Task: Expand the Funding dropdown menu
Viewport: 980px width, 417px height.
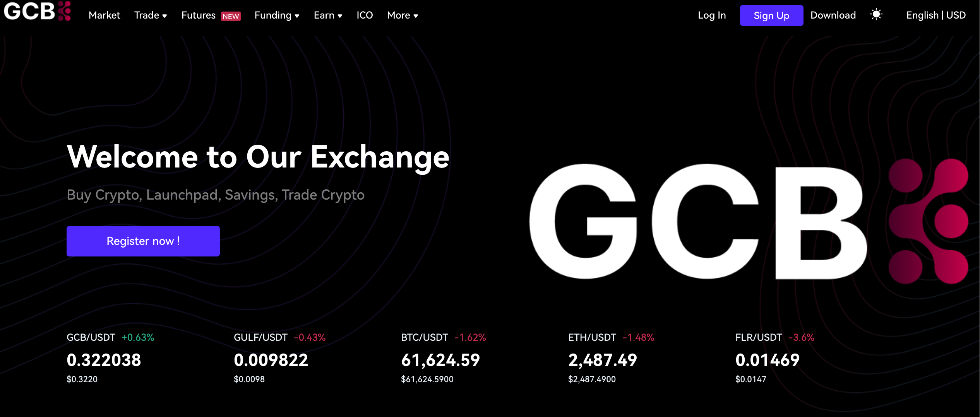Action: (277, 15)
